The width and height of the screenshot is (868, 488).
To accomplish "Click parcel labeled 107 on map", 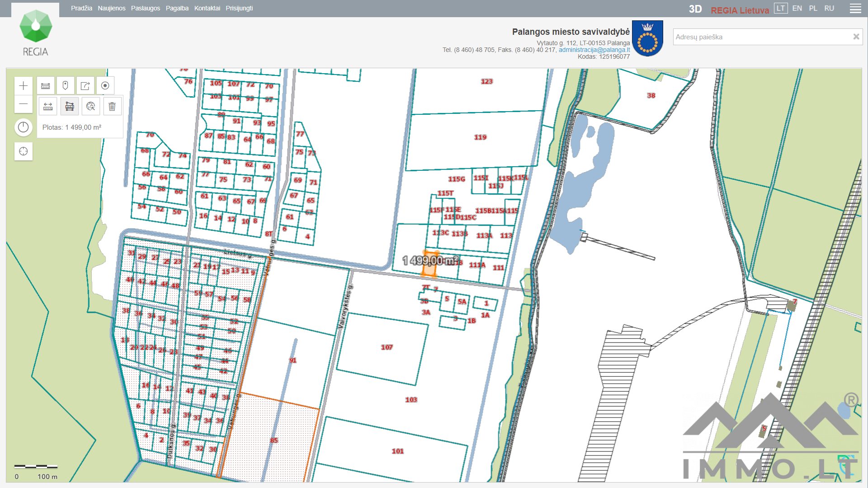I will tap(387, 347).
